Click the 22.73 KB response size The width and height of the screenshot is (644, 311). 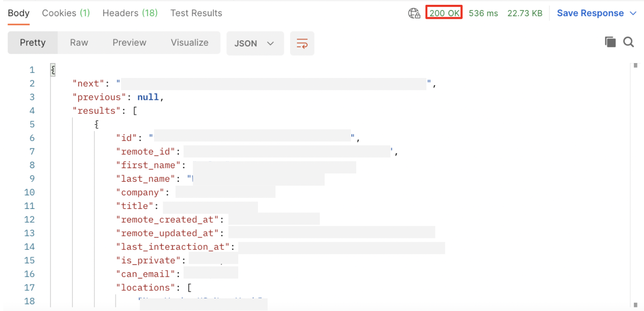(525, 13)
